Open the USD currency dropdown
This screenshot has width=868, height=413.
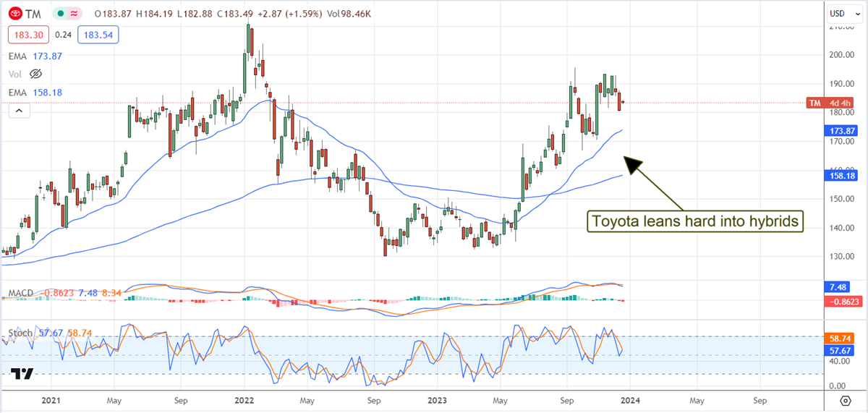846,13
